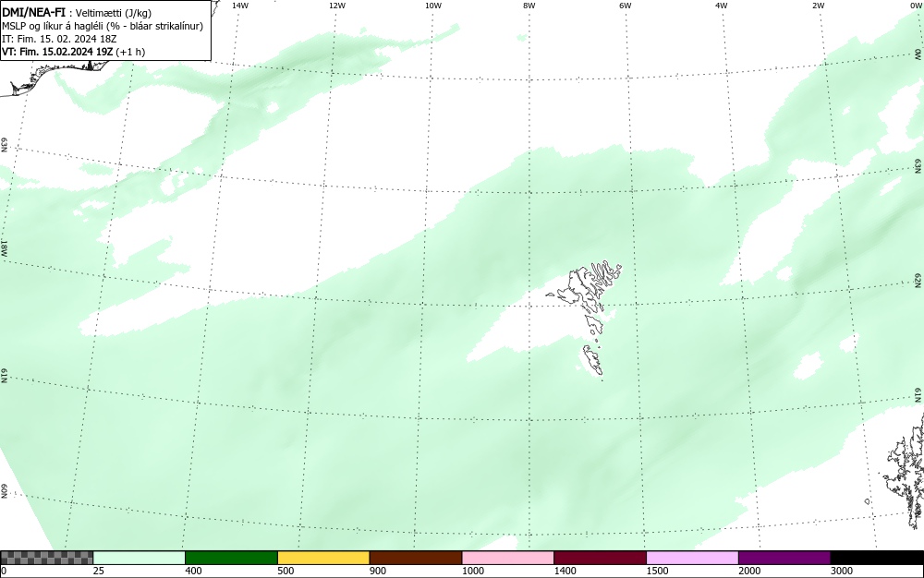Pick the dark green 400–500 legend swatch
The height and width of the screenshot is (578, 924).
point(231,558)
